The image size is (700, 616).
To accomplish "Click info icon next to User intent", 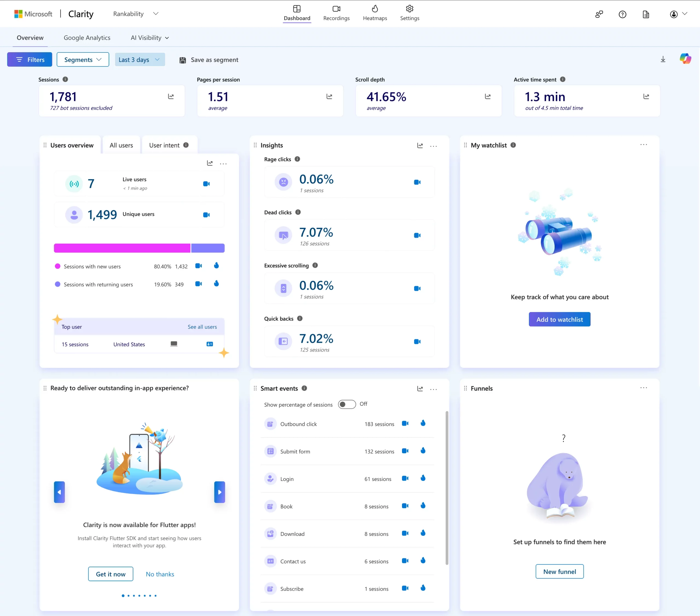I will pyautogui.click(x=186, y=145).
